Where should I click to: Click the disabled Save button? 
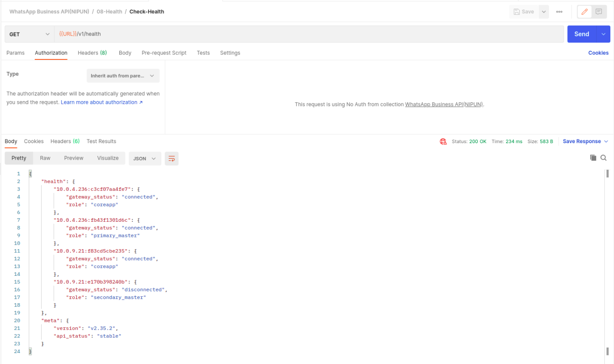pyautogui.click(x=523, y=12)
